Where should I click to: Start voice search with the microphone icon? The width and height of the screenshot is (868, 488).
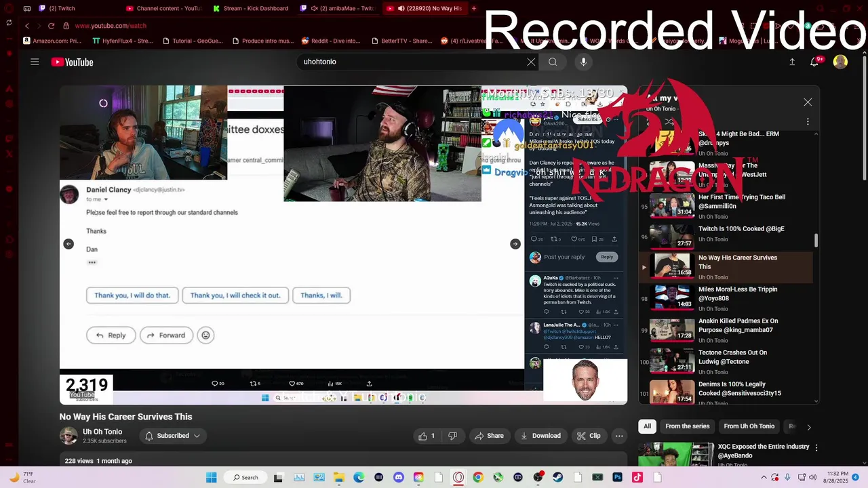(x=583, y=62)
